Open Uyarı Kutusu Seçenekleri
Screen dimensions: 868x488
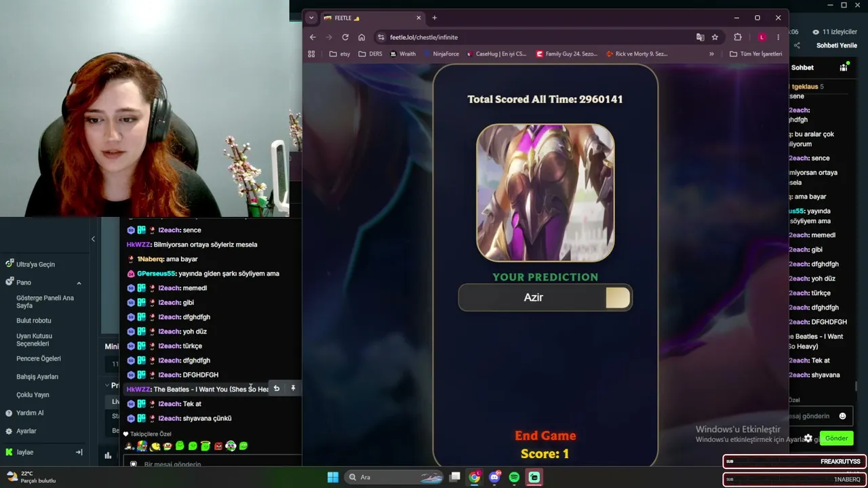[35, 340]
